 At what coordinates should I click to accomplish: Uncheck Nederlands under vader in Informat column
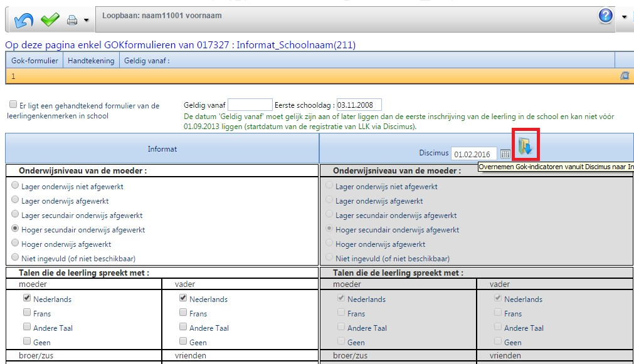[x=182, y=298]
